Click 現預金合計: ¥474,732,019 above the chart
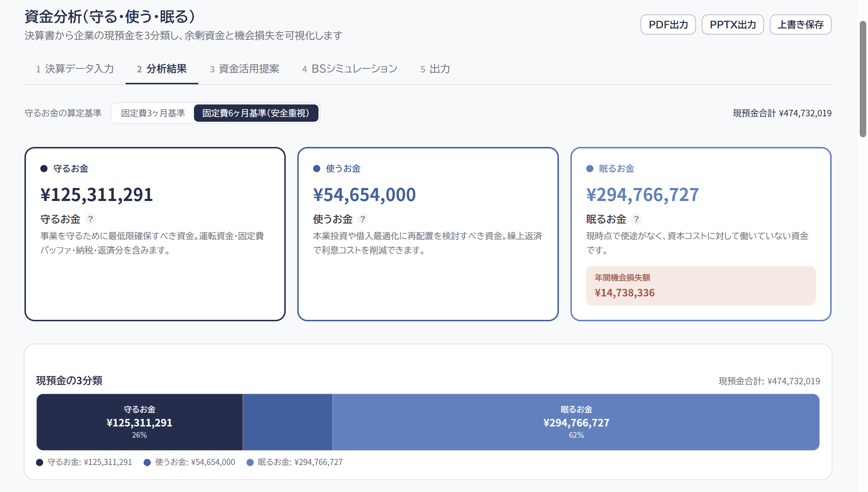868x492 pixels. coord(769,381)
